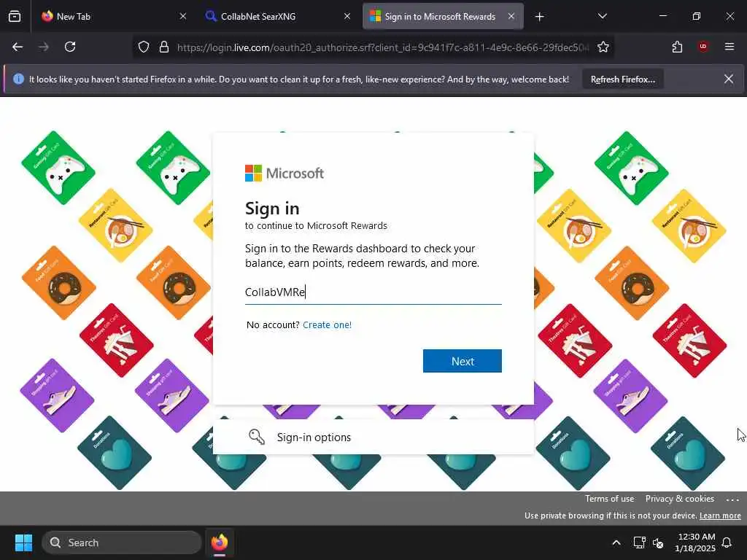Screen dimensions: 747x560
Task: Open the Learn more private browsing link
Action: (x=720, y=516)
